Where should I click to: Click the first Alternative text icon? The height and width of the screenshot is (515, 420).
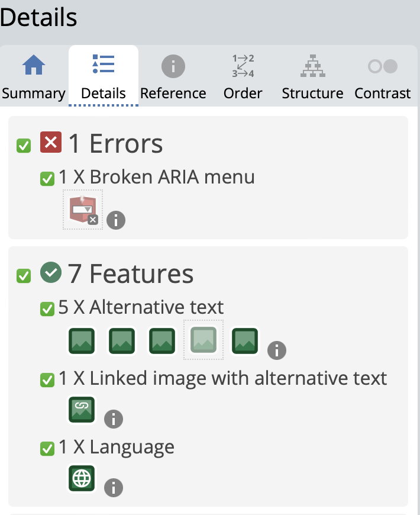(82, 342)
